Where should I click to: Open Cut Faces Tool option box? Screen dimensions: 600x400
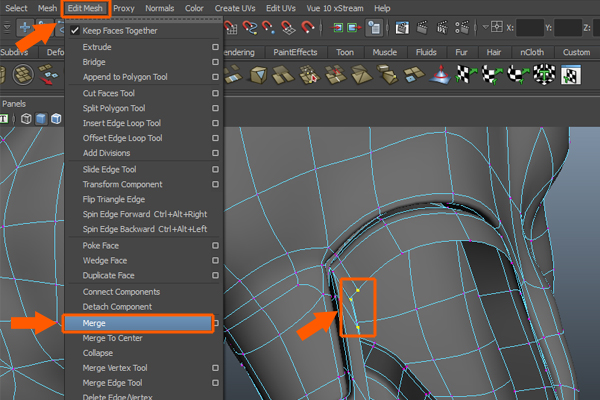[215, 93]
